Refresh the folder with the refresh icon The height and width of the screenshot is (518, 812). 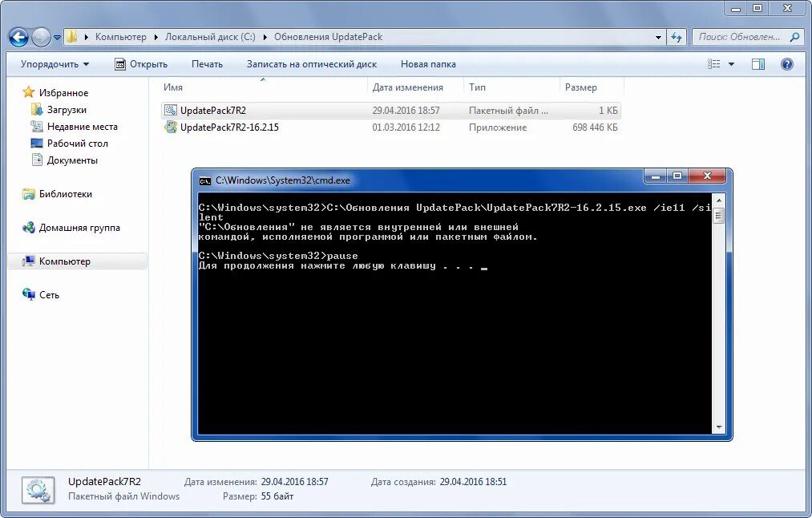pos(677,38)
